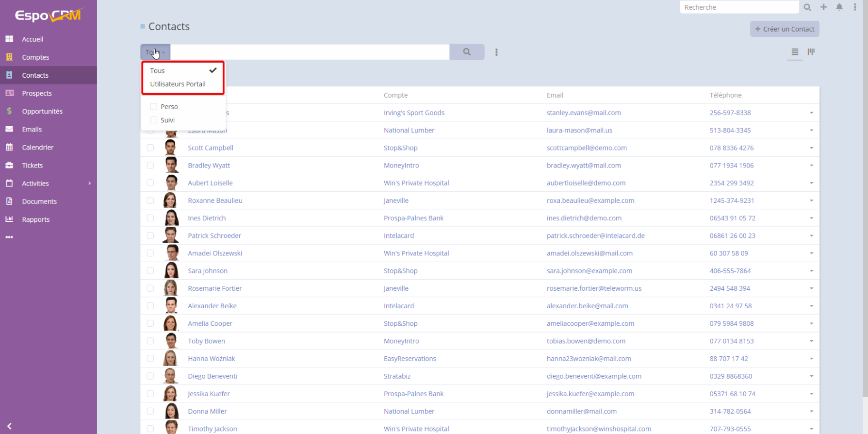This screenshot has height=434, width=868.
Task: Click the Créer un Contact button
Action: click(785, 29)
